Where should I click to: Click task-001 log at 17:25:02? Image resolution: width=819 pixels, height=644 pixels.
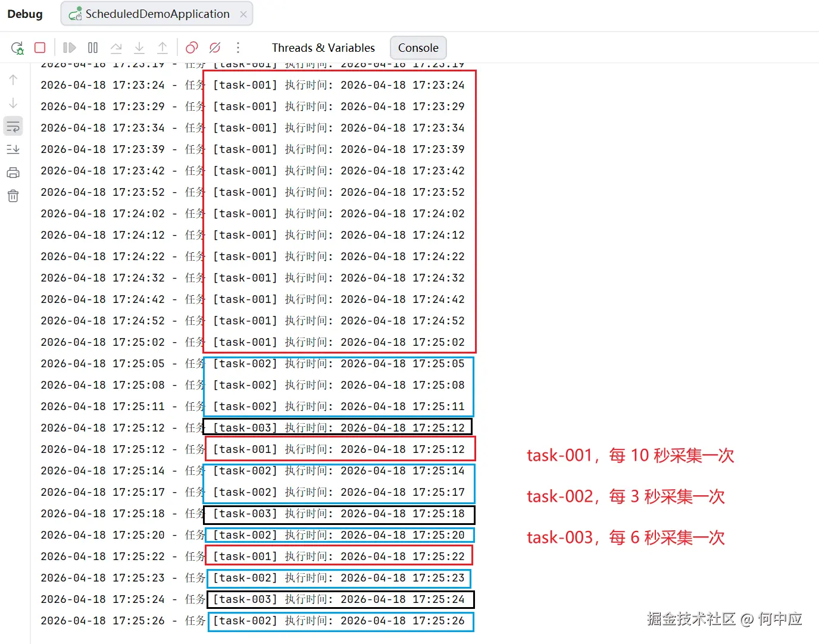(252, 342)
